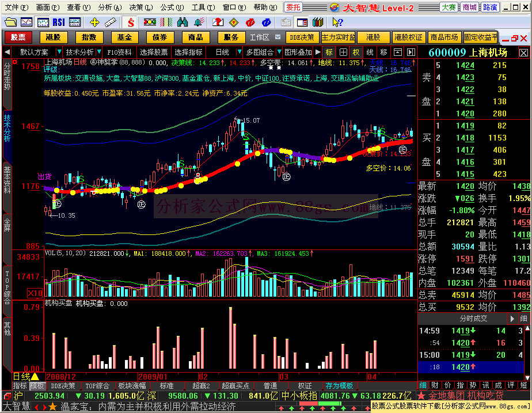
Task: Expand the 多图组合 dropdown arrow
Action: tap(279, 52)
